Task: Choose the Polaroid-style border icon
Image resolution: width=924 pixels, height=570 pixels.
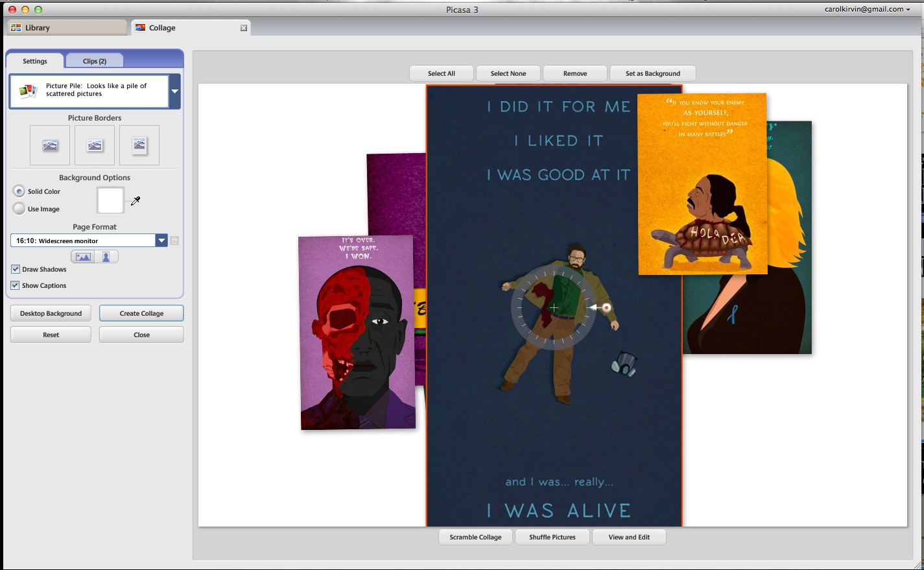Action: [x=139, y=145]
